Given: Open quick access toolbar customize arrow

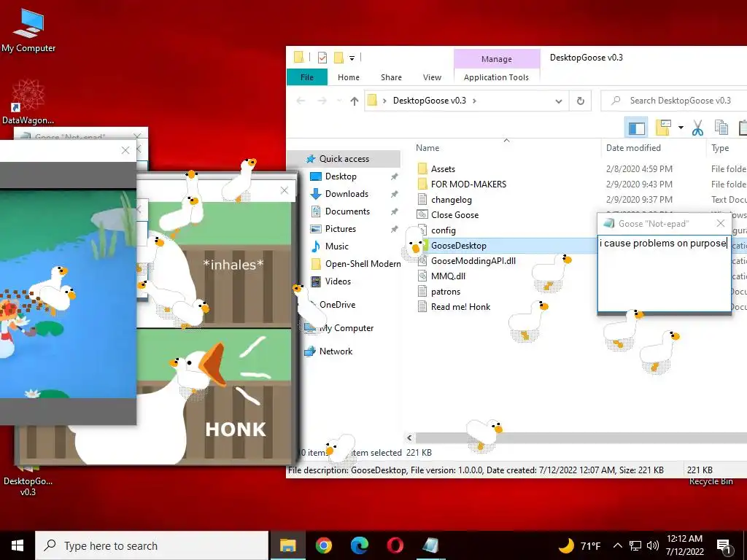Looking at the screenshot, I should tap(352, 58).
